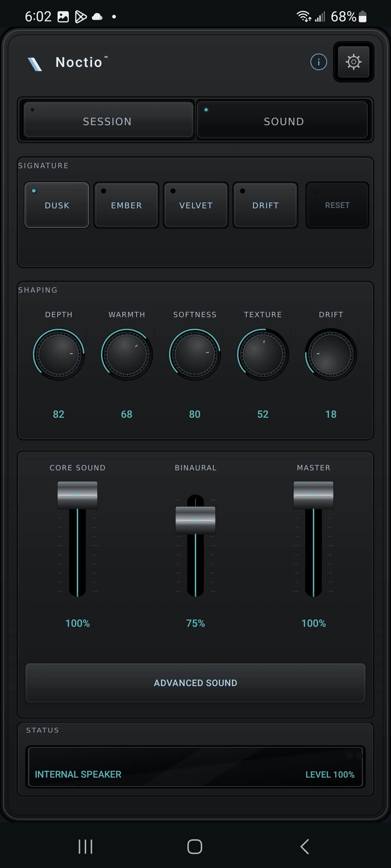The height and width of the screenshot is (868, 391).
Task: Click INTERNAL SPEAKER status text
Action: [78, 774]
